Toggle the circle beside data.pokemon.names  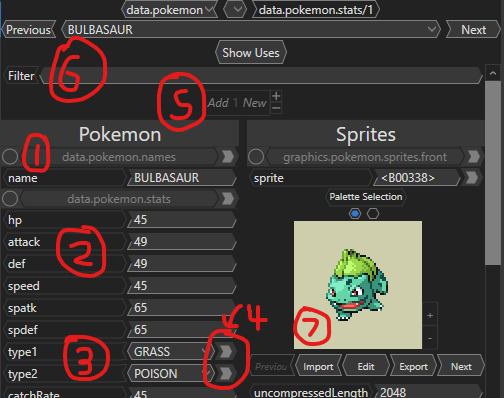[10, 157]
